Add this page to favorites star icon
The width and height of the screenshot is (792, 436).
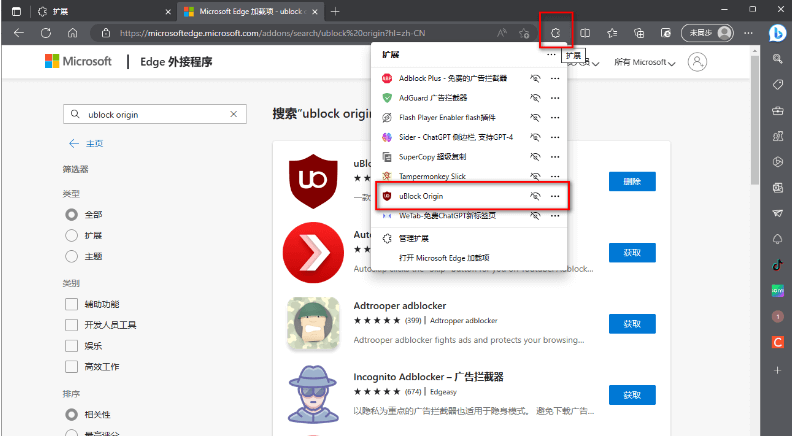click(x=524, y=33)
